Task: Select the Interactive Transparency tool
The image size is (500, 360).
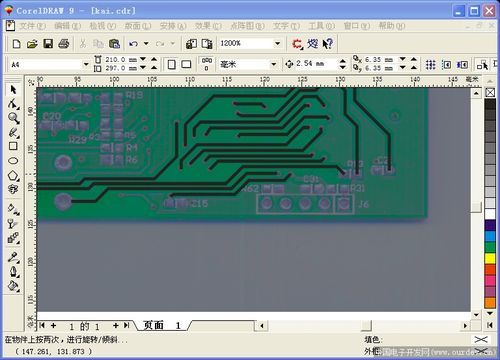Action: click(13, 224)
